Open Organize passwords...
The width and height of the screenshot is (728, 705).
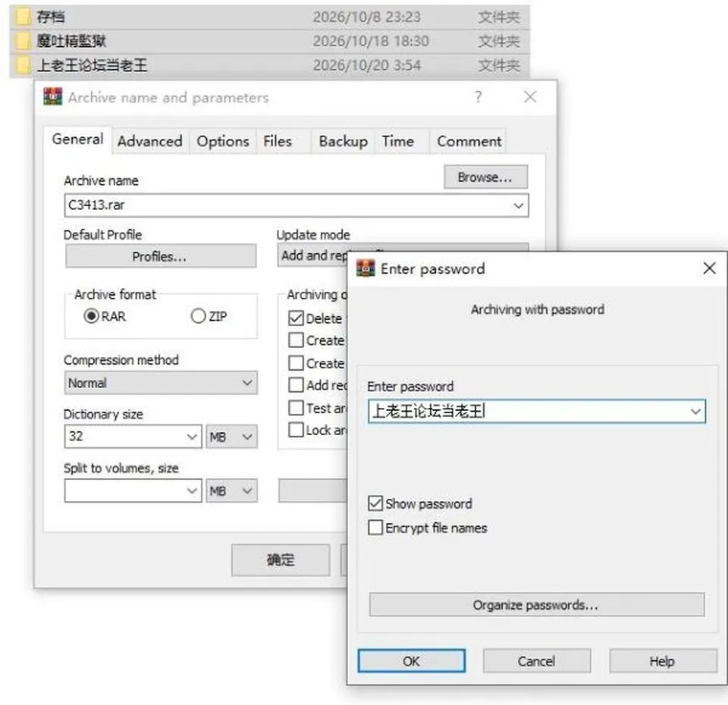[x=537, y=605]
